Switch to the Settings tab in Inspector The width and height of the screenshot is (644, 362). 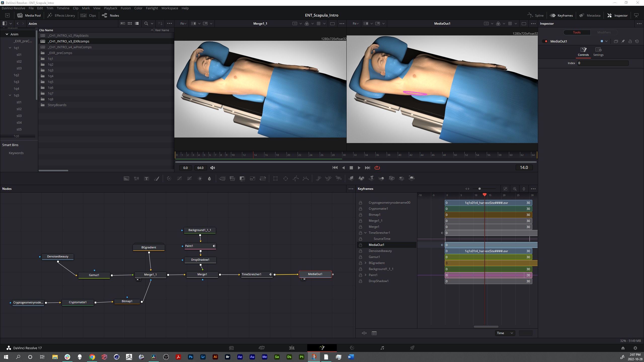[598, 52]
